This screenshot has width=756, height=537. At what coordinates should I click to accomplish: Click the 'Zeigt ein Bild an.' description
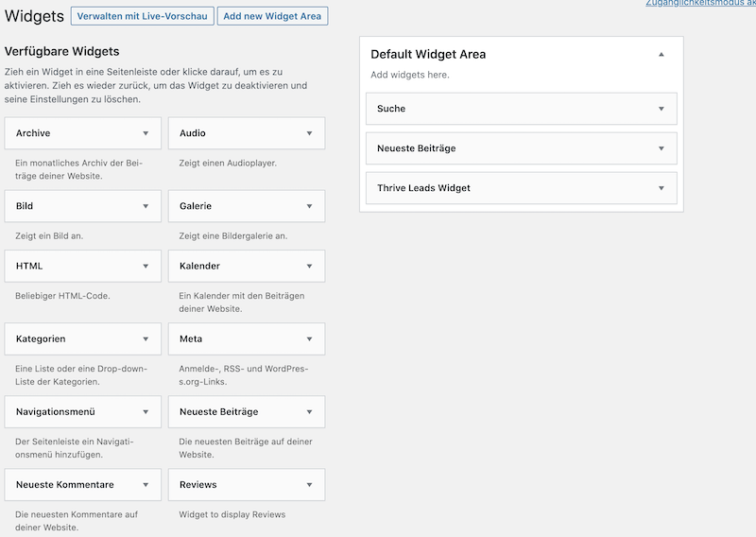coord(49,236)
